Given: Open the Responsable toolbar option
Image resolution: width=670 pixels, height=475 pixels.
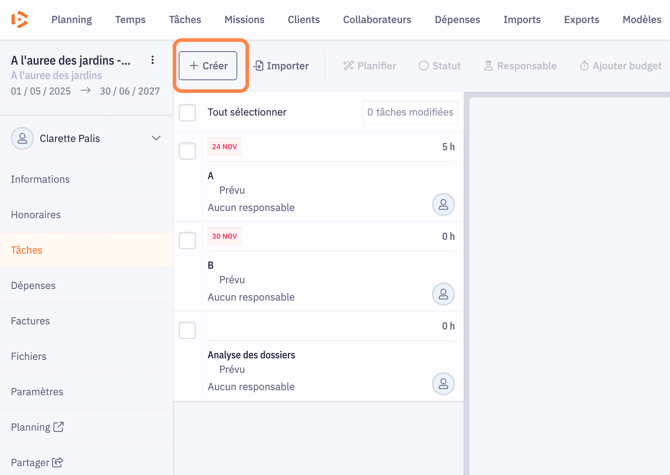Looking at the screenshot, I should 519,66.
